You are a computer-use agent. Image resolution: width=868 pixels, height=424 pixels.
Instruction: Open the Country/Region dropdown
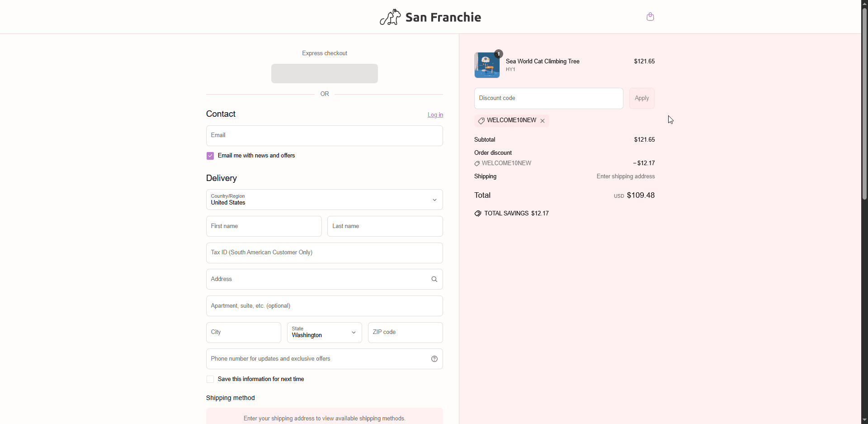[324, 200]
